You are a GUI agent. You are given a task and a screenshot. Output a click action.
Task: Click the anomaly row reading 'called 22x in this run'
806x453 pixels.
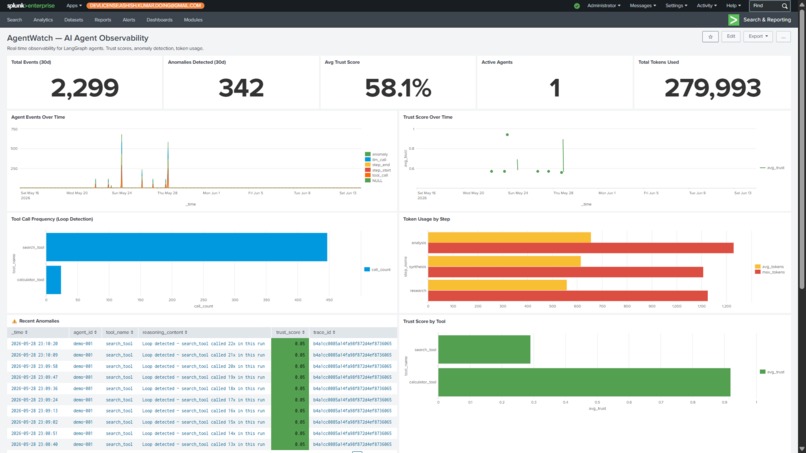tap(202, 343)
